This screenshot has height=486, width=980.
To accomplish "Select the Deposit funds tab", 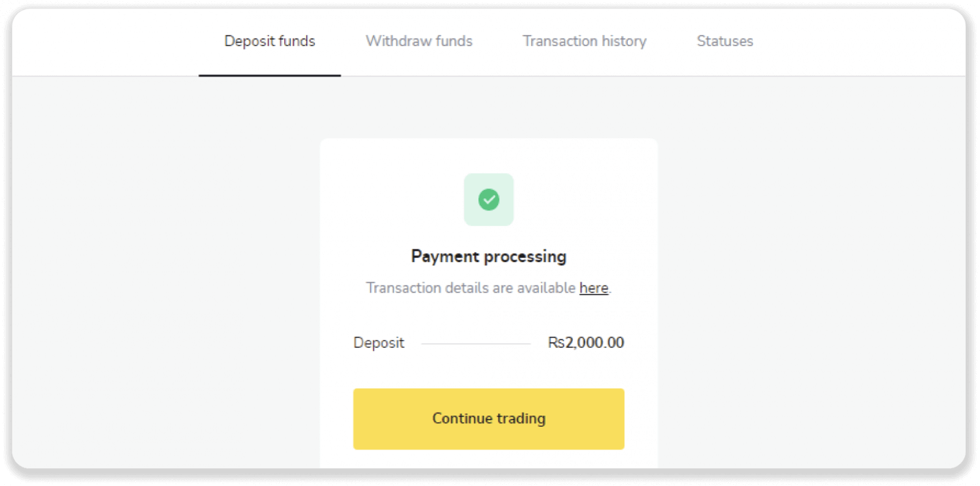I will point(269,41).
